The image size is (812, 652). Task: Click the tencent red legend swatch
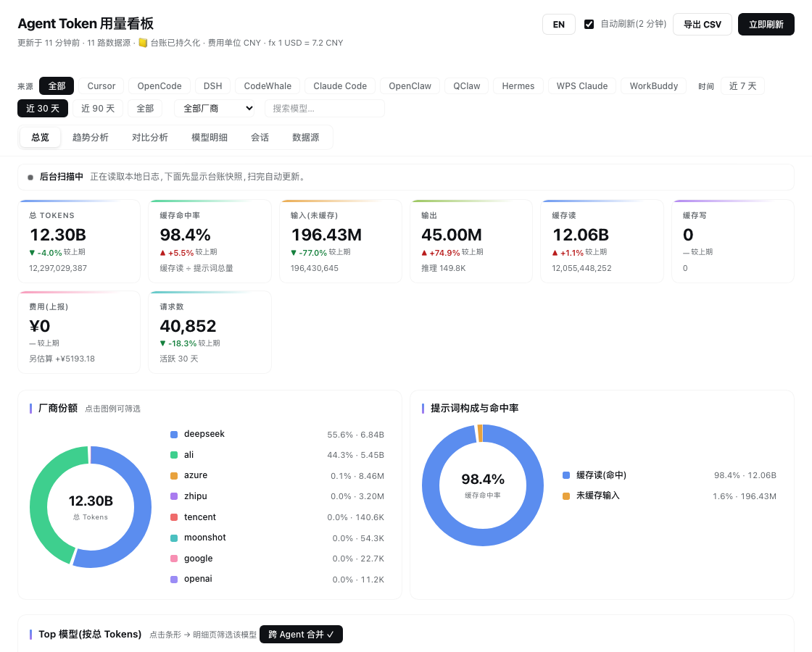coord(174,517)
